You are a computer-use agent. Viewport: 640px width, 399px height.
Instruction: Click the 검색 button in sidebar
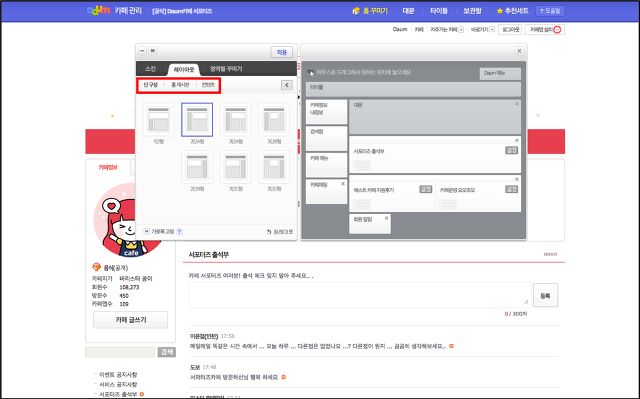[167, 352]
